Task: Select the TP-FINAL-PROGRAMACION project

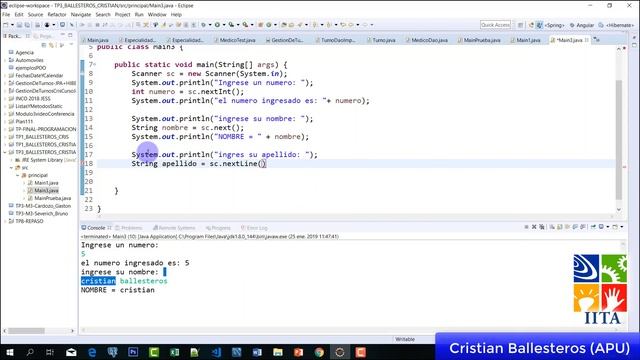Action: tap(45, 129)
